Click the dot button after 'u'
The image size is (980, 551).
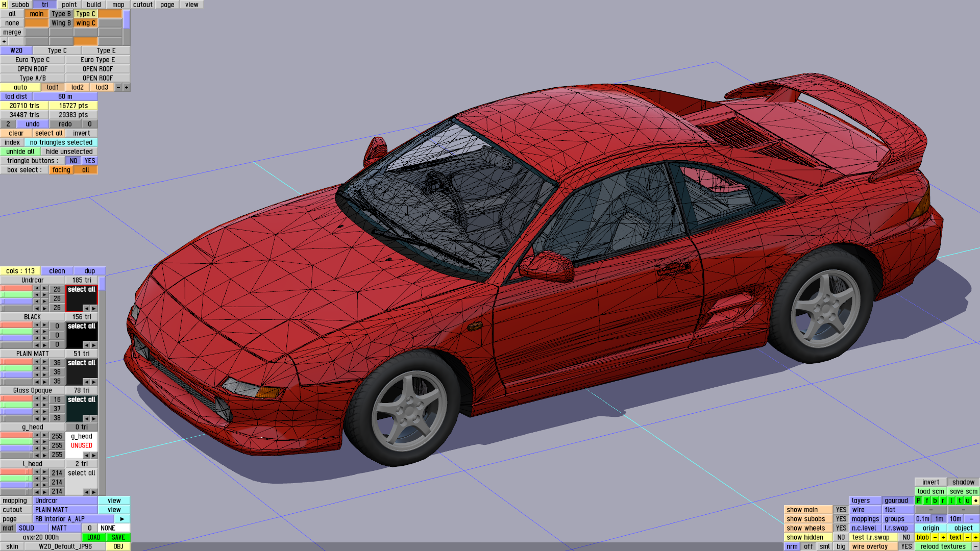975,500
